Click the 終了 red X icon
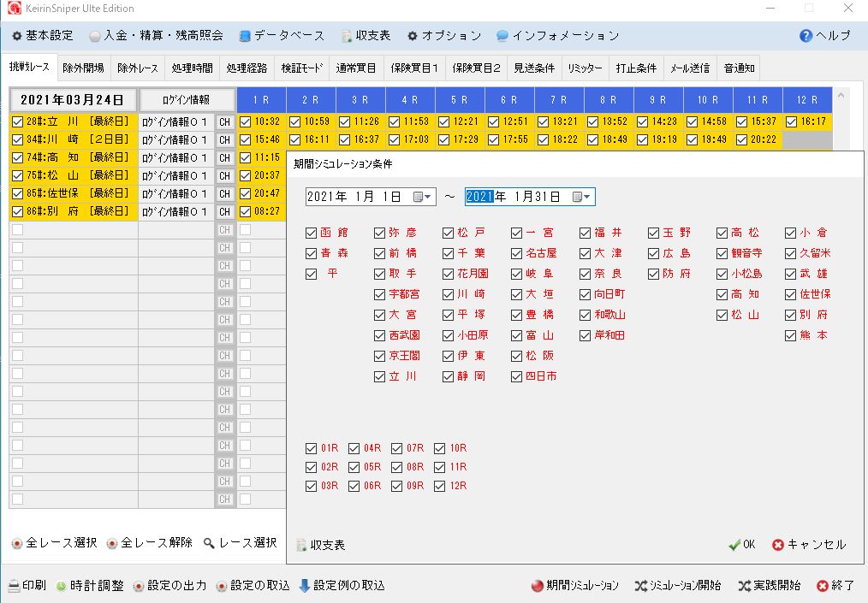The image size is (868, 603). tap(823, 586)
